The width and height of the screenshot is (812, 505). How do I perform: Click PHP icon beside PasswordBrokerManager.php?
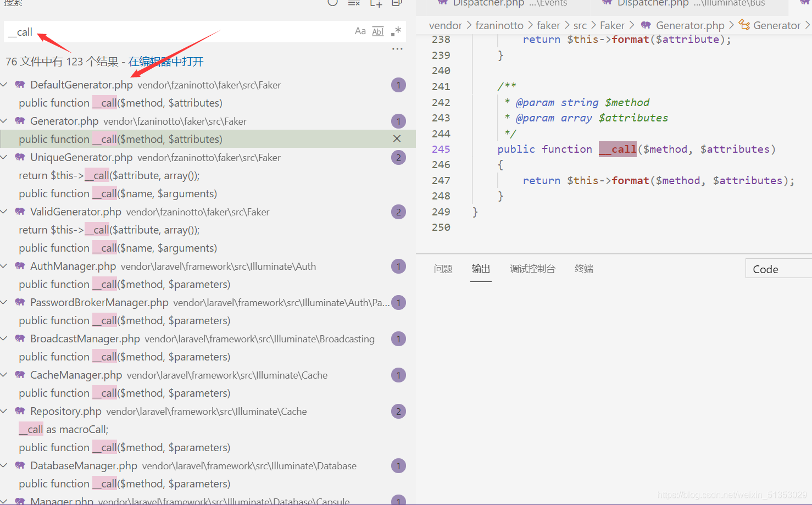click(20, 302)
